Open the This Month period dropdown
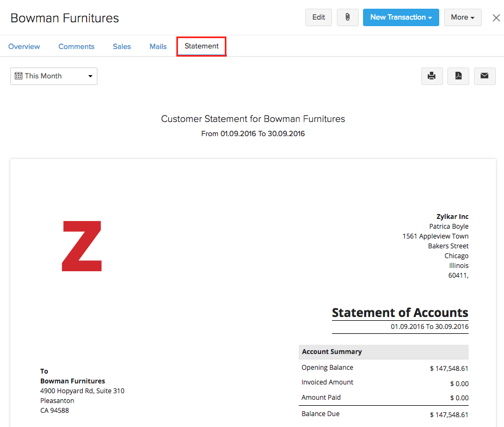The image size is (504, 427). click(x=54, y=76)
